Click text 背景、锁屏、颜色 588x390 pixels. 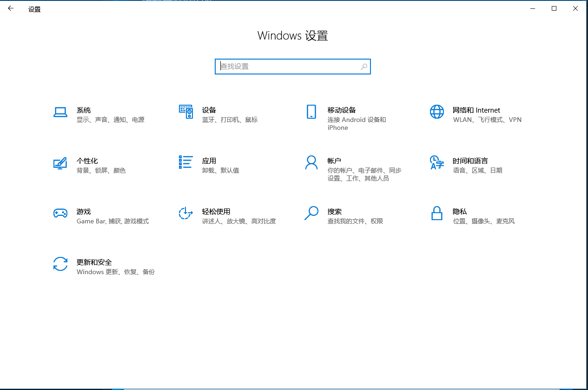[x=101, y=171]
